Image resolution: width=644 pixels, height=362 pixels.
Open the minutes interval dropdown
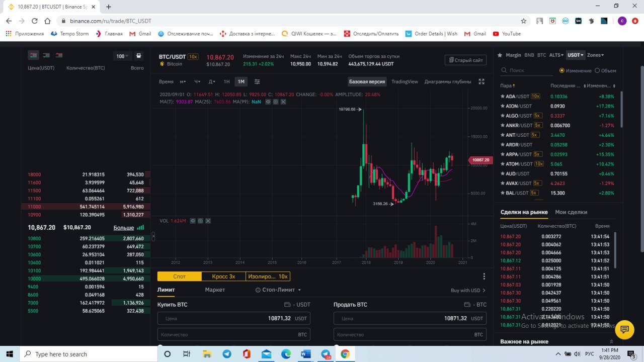click(x=183, y=81)
